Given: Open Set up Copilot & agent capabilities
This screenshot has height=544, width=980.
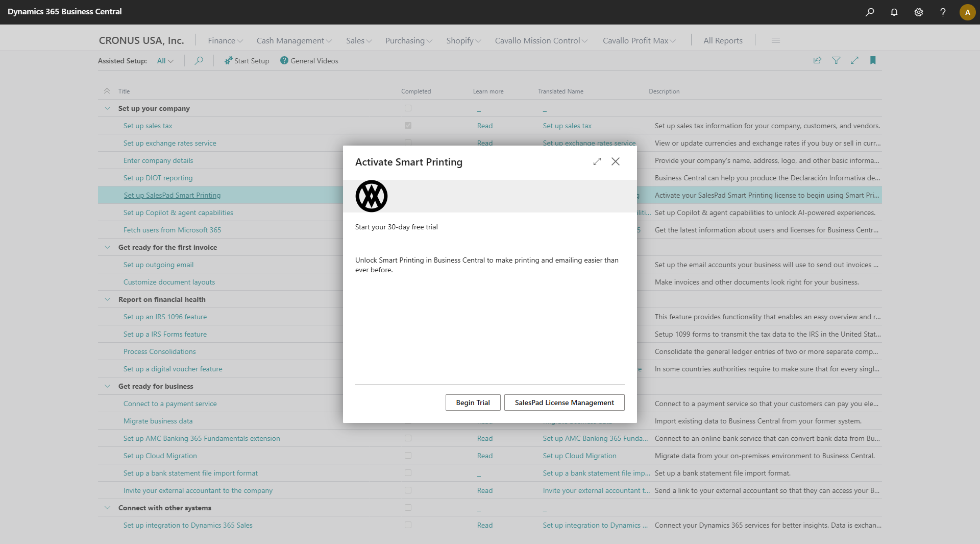Looking at the screenshot, I should [x=178, y=212].
